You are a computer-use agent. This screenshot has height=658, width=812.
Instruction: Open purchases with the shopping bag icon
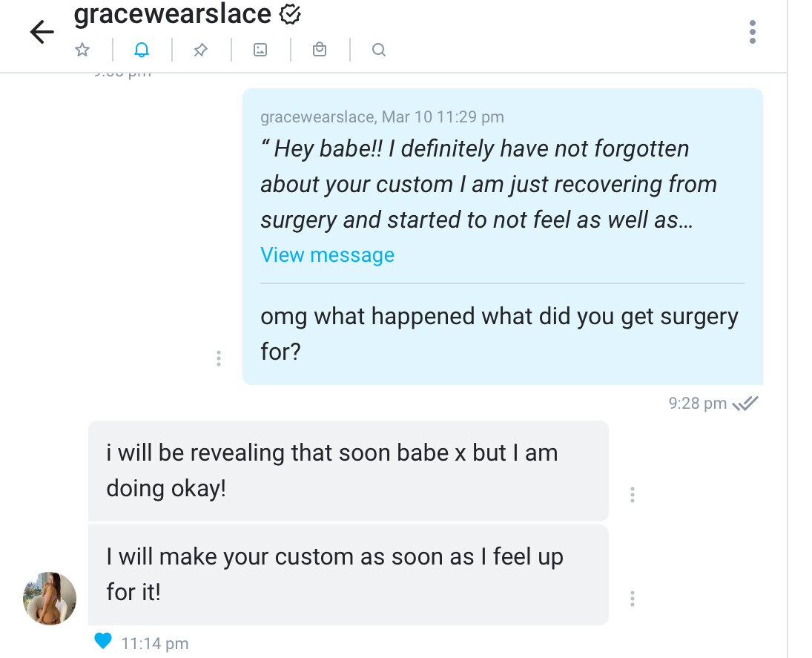pos(320,50)
